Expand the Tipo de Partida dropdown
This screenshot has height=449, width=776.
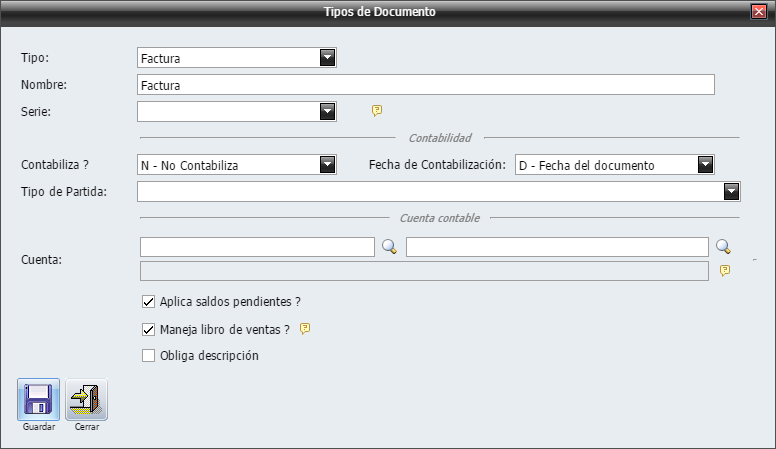(x=731, y=191)
